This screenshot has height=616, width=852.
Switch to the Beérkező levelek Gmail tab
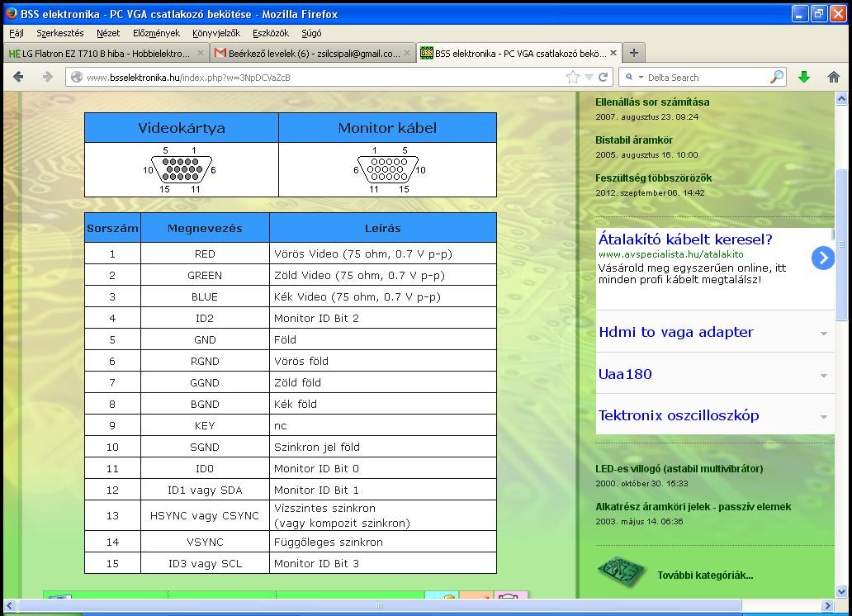tap(313, 54)
